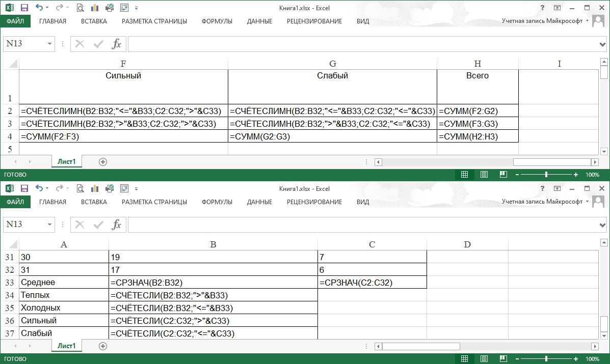The height and width of the screenshot is (364, 610).
Task: Click the N13 Name Box field in the lower window
Action: (x=24, y=225)
